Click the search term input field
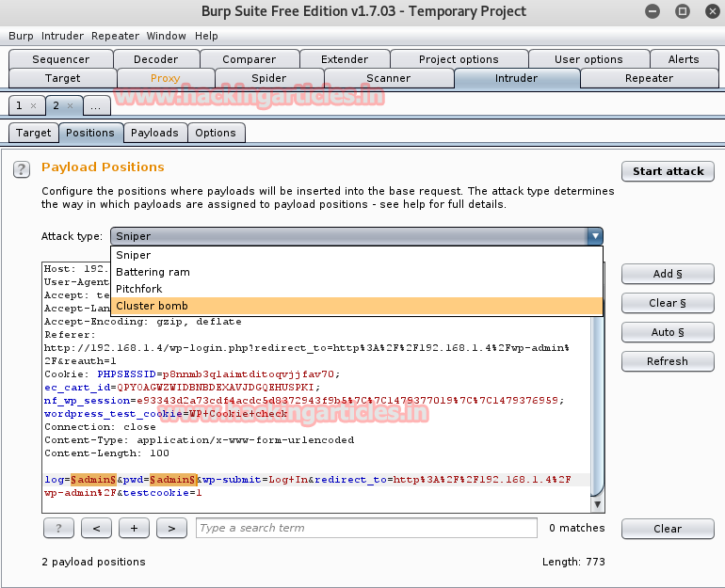 [x=366, y=528]
